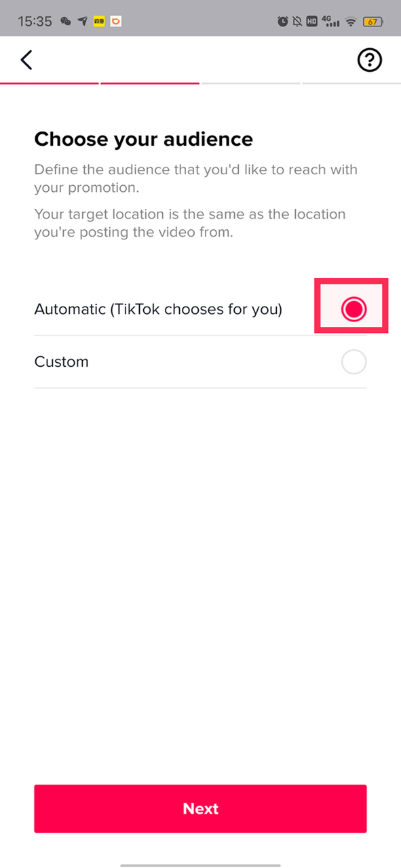This screenshot has height=868, width=401.
Task: Tap the Automatic (TikTok chooses for you) label
Action: coord(158,309)
